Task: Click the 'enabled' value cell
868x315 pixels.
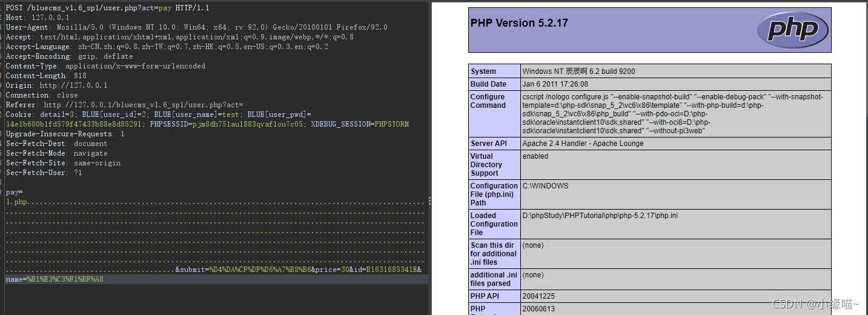Action: (675, 165)
